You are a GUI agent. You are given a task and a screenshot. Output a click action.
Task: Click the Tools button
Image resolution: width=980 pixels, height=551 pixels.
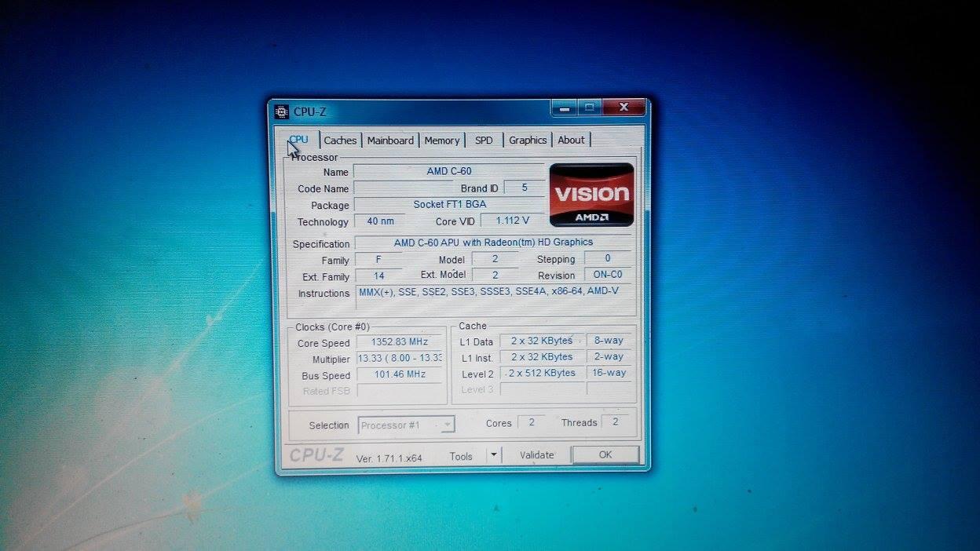pyautogui.click(x=461, y=455)
